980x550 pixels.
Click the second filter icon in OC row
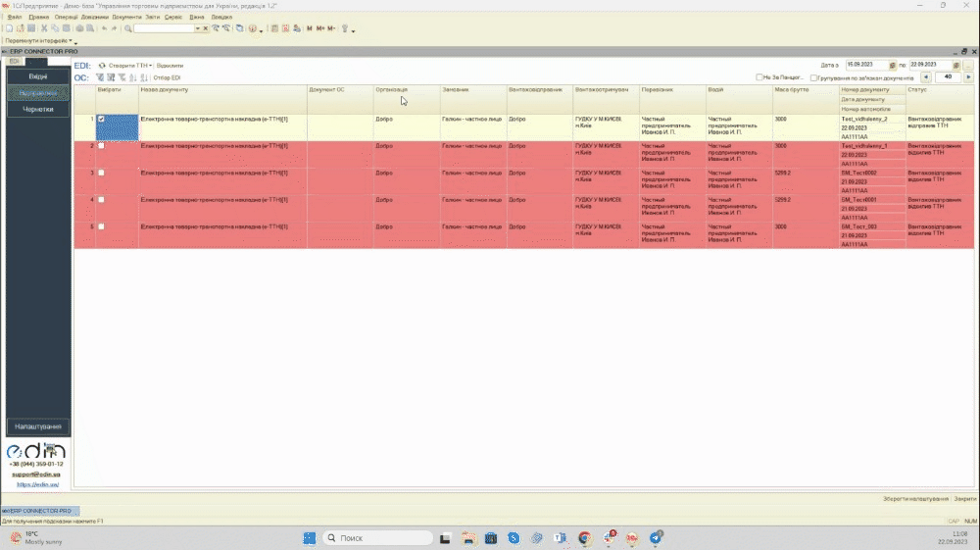coord(111,77)
